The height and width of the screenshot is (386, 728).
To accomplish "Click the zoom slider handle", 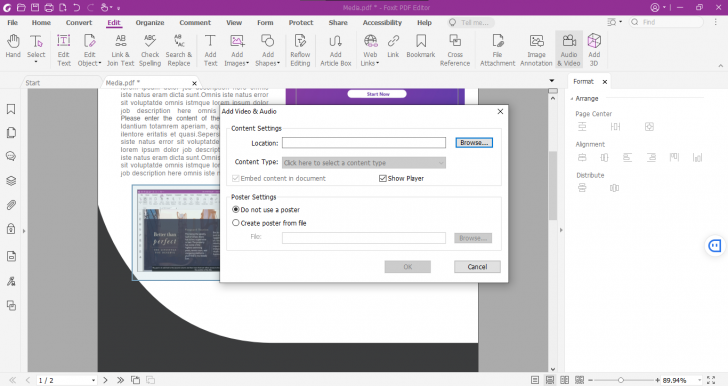I will pyautogui.click(x=620, y=380).
